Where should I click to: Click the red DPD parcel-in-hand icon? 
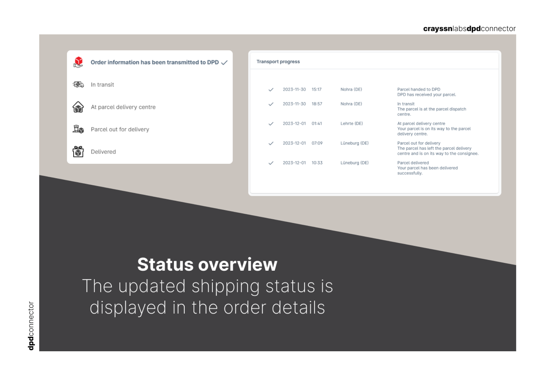78,62
